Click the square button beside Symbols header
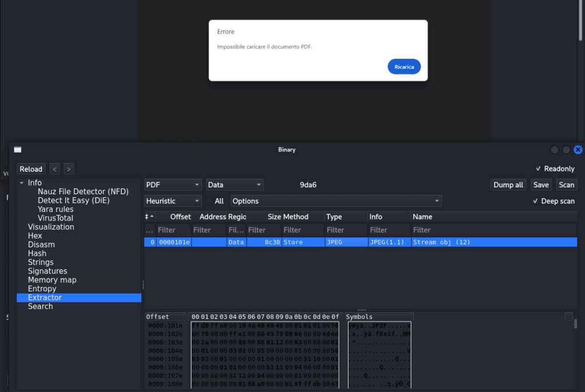 click(568, 317)
